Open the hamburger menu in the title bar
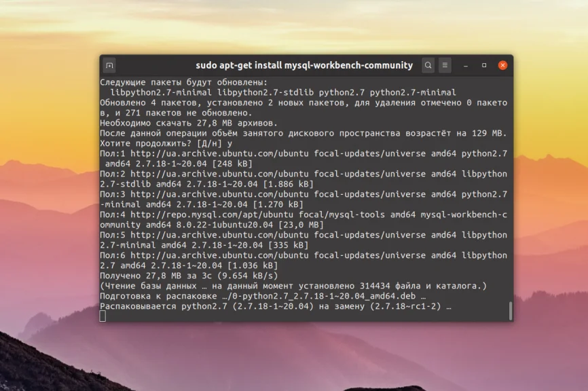 coord(445,65)
